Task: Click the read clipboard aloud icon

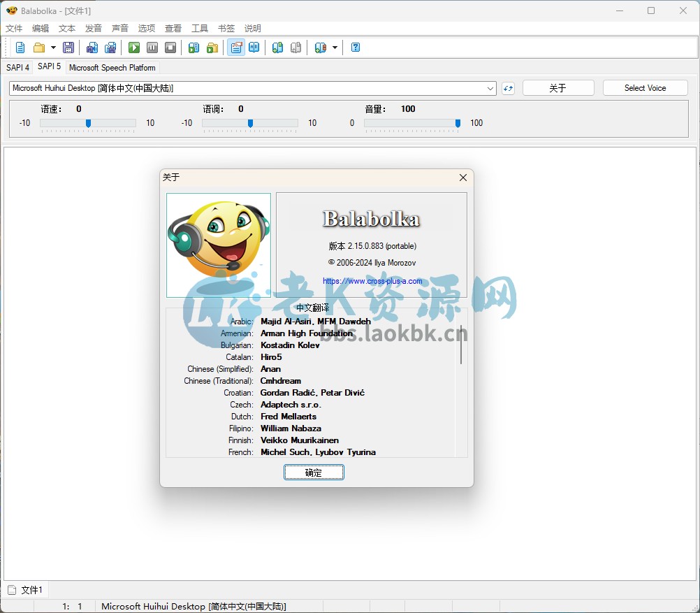Action: pyautogui.click(x=194, y=48)
